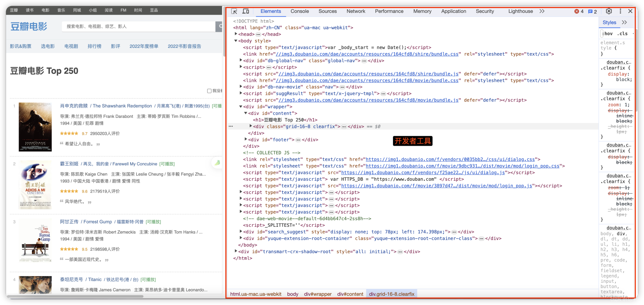The height and width of the screenshot is (305, 644).
Task: Switch to the Console tab
Action: 300,11
